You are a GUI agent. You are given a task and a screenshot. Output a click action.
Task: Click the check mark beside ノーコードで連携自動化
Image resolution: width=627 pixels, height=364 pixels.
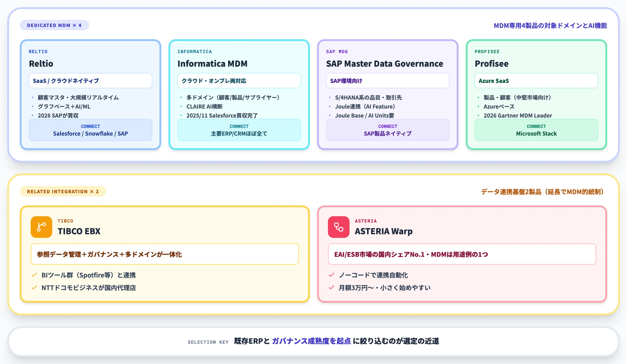[x=332, y=275]
